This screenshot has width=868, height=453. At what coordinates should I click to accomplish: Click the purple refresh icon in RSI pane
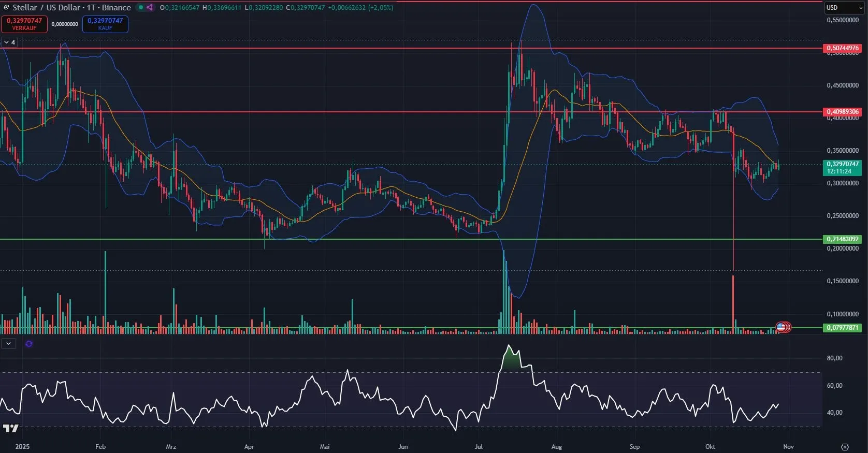[x=28, y=344]
